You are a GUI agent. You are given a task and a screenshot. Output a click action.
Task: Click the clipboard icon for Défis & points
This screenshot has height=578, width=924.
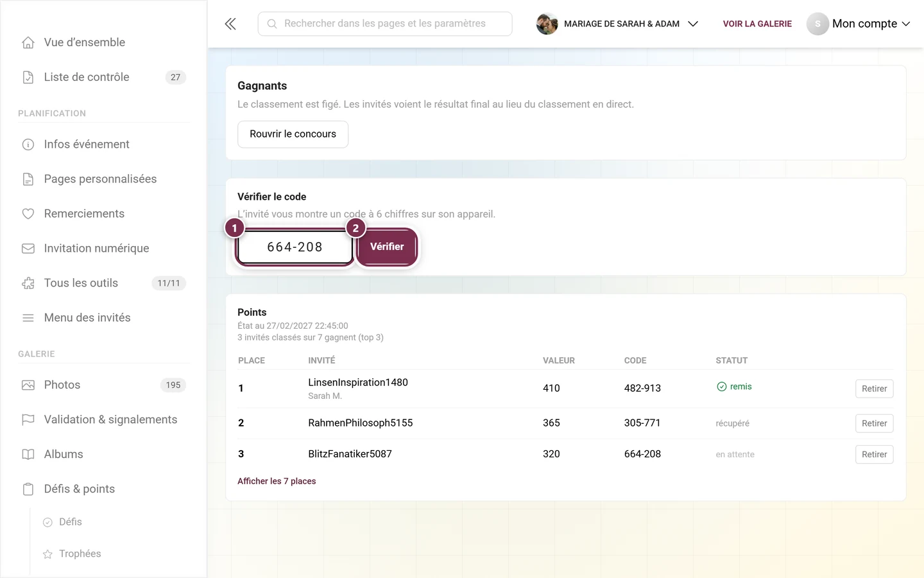tap(28, 489)
